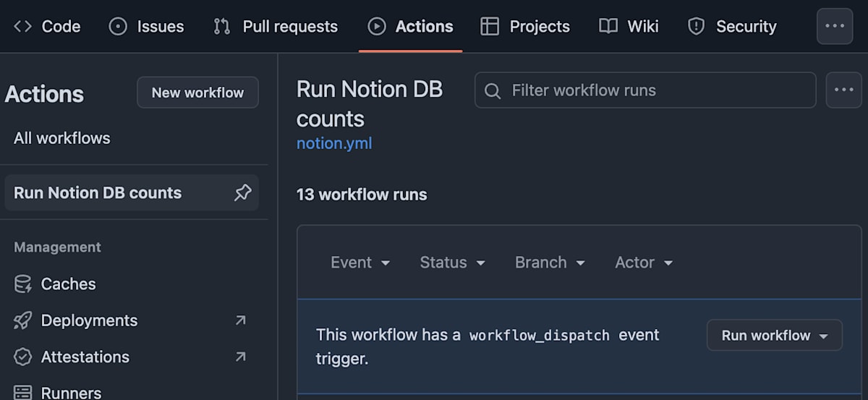Click the New workflow button
This screenshot has height=400, width=868.
pyautogui.click(x=197, y=93)
